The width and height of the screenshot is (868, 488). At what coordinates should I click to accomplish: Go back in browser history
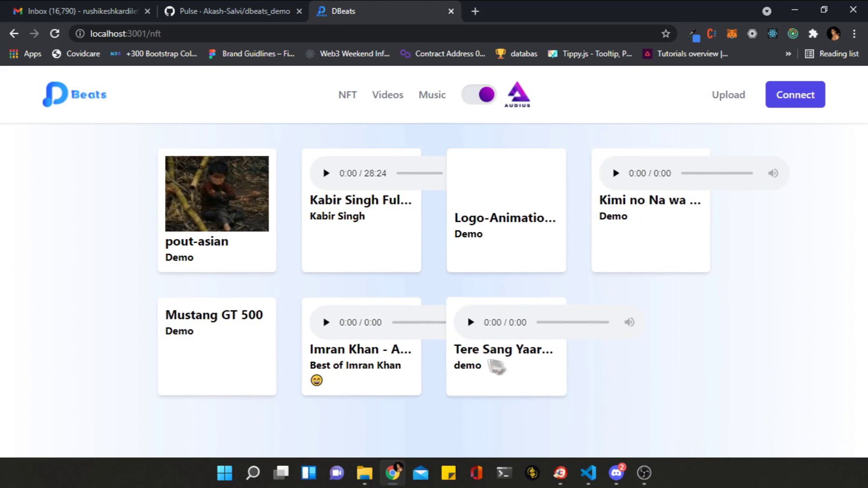(x=14, y=33)
